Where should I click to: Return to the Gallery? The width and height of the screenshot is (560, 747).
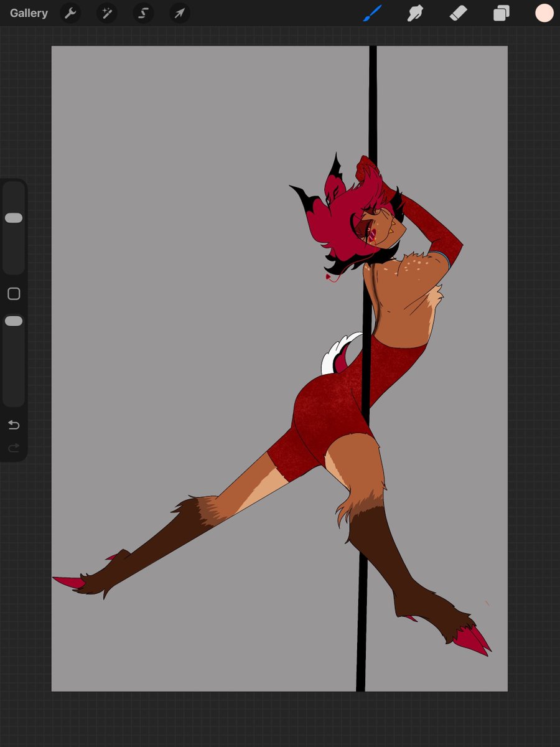point(28,12)
